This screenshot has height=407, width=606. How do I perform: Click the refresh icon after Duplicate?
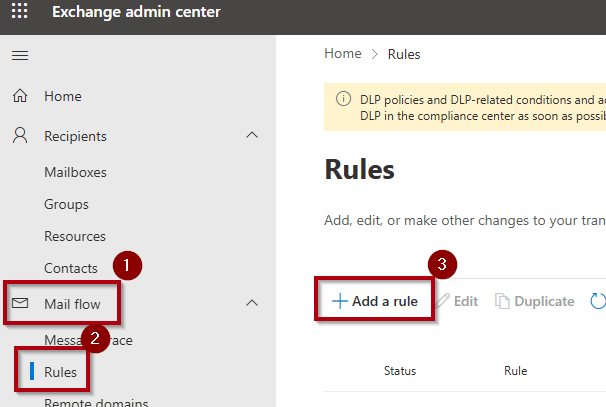[598, 301]
